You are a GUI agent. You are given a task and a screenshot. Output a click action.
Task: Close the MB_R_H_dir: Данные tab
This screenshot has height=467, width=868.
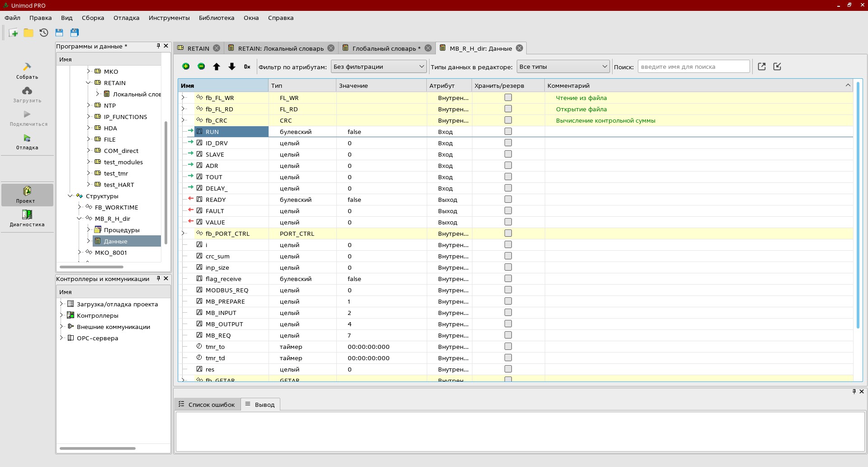tap(519, 48)
